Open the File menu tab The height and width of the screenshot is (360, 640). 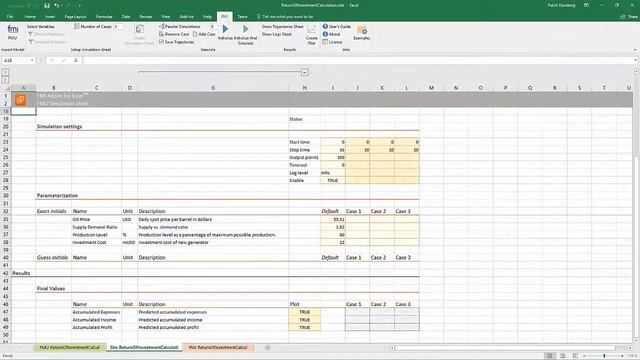coord(10,16)
